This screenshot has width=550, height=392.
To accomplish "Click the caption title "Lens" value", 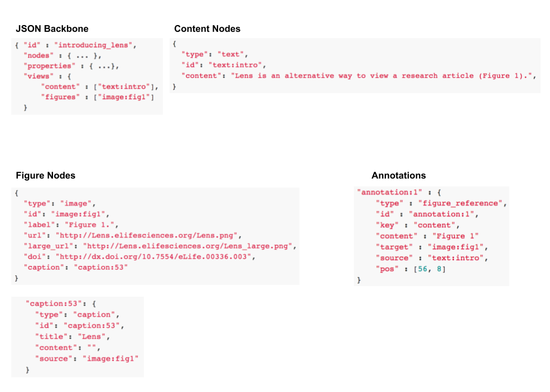I will pos(91,337).
